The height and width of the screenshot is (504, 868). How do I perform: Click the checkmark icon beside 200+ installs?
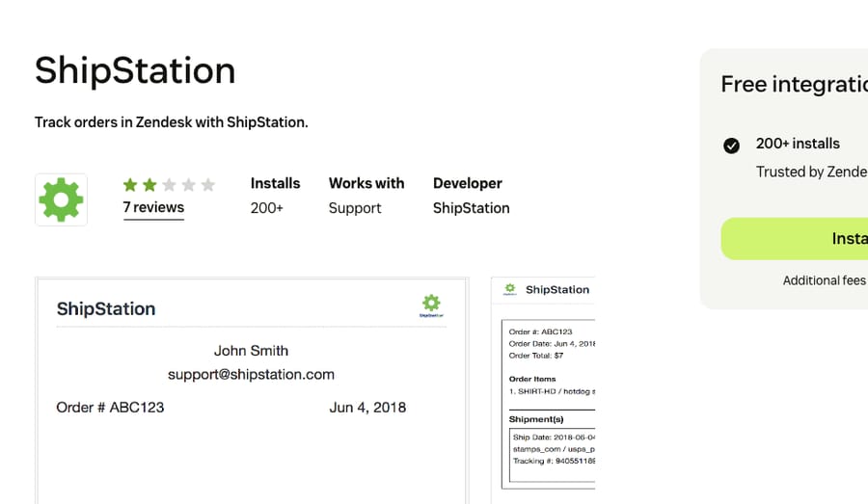pos(731,146)
